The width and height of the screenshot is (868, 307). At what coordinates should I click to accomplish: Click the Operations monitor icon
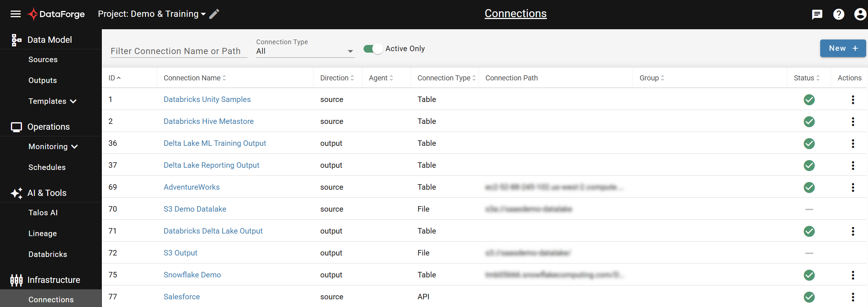coord(16,127)
